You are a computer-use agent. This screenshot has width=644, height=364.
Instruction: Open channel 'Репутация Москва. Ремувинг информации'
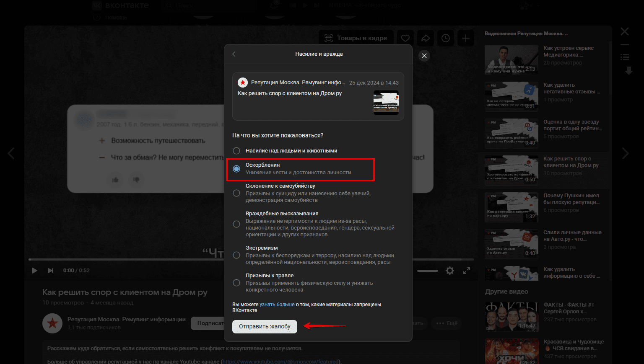tap(127, 319)
